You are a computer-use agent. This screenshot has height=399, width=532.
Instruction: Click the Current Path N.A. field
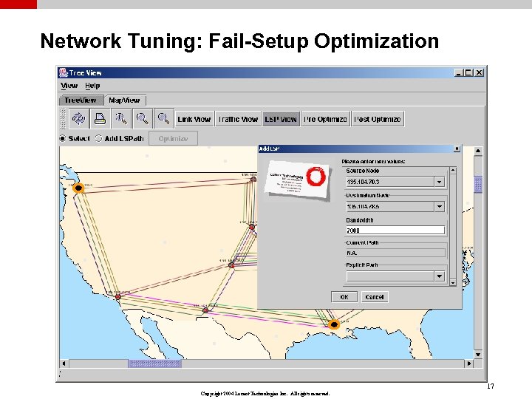pyautogui.click(x=395, y=253)
